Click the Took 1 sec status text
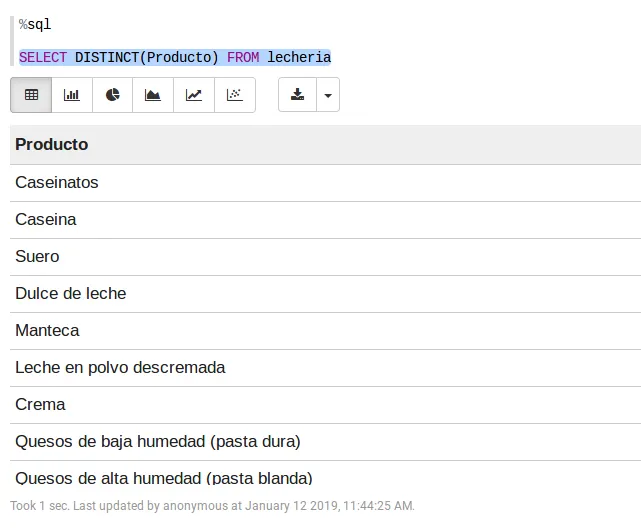 pos(213,506)
